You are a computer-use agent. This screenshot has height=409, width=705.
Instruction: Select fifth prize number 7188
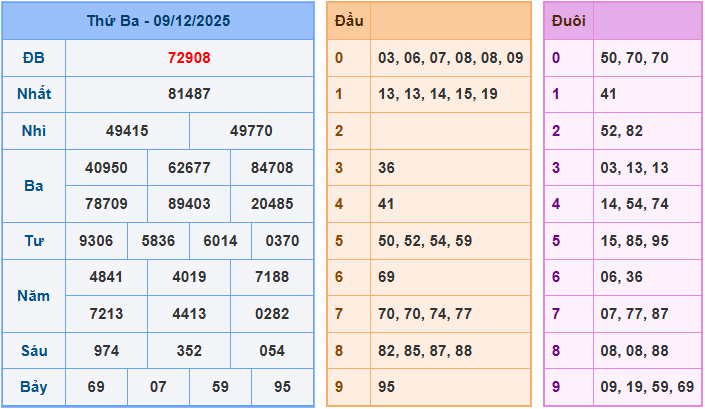[x=272, y=277]
